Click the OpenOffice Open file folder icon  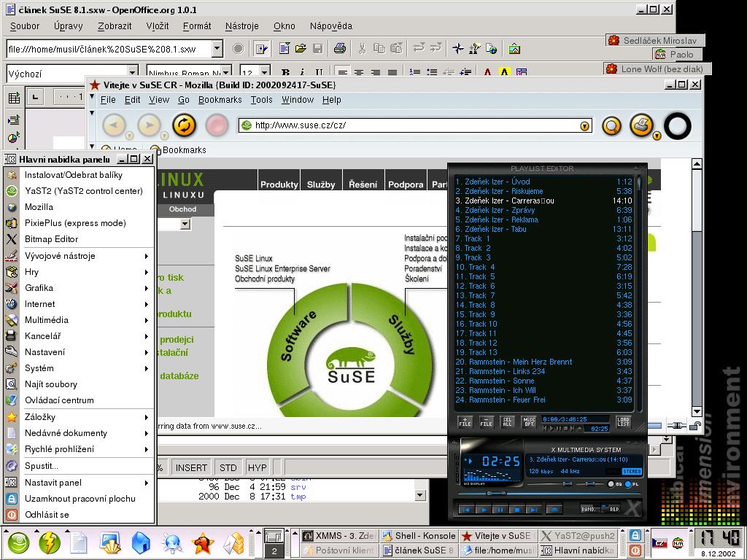pyautogui.click(x=301, y=49)
